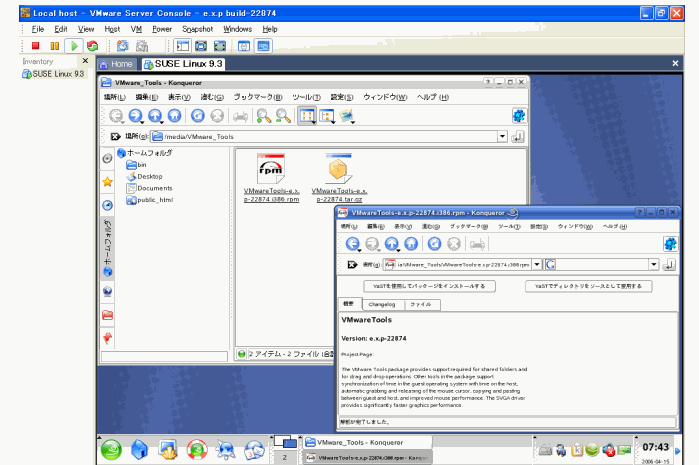Click the red Power Off button in VMware toolbar
Image resolution: width=699 pixels, height=465 pixels.
pos(36,46)
